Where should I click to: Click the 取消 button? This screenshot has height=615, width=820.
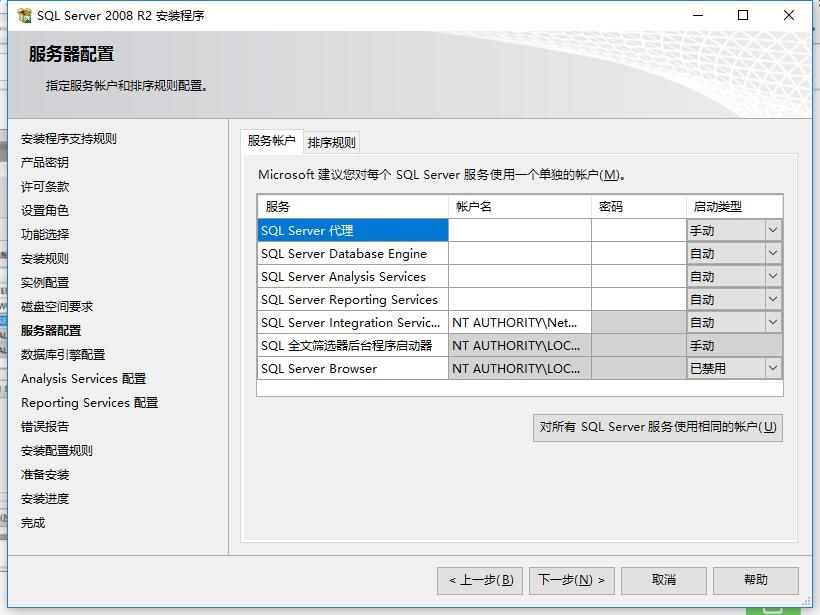pos(664,580)
